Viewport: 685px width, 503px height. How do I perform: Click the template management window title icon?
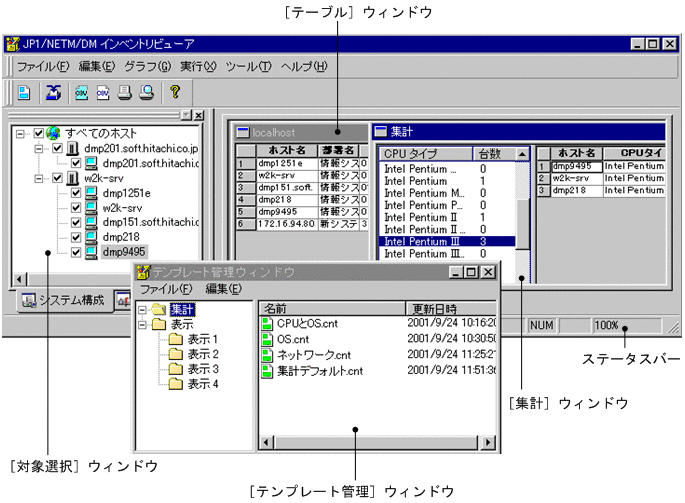tap(143, 272)
